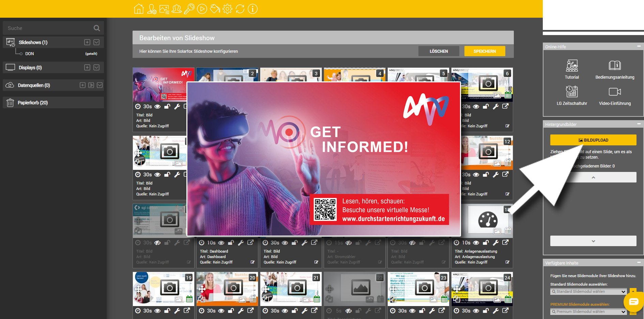
Task: Open the Papierkorb (20) section
Action: coord(33,102)
